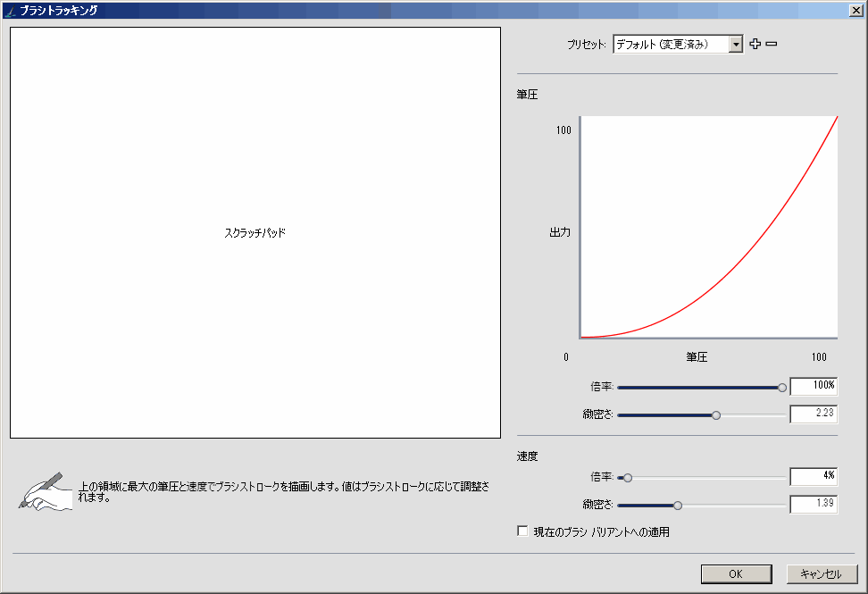
Task: Click inside the スクラッチパッド drawing area
Action: (255, 232)
